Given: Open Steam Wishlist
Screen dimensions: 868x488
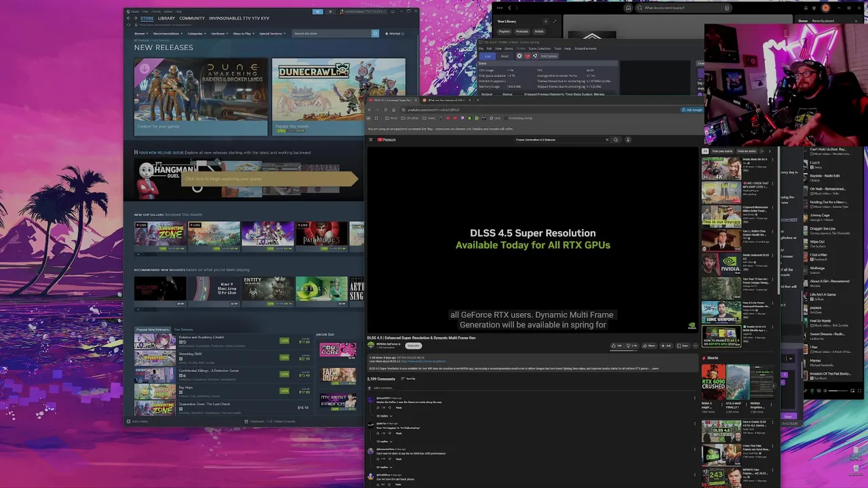Looking at the screenshot, I should [x=395, y=33].
